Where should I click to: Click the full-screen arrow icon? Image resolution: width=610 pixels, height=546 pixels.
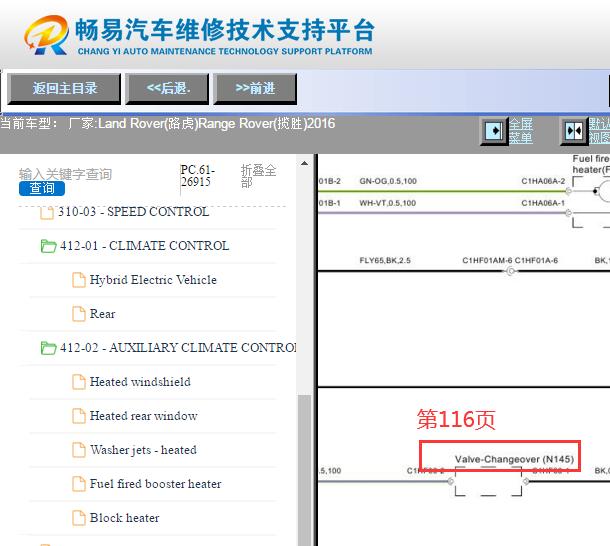[x=494, y=131]
